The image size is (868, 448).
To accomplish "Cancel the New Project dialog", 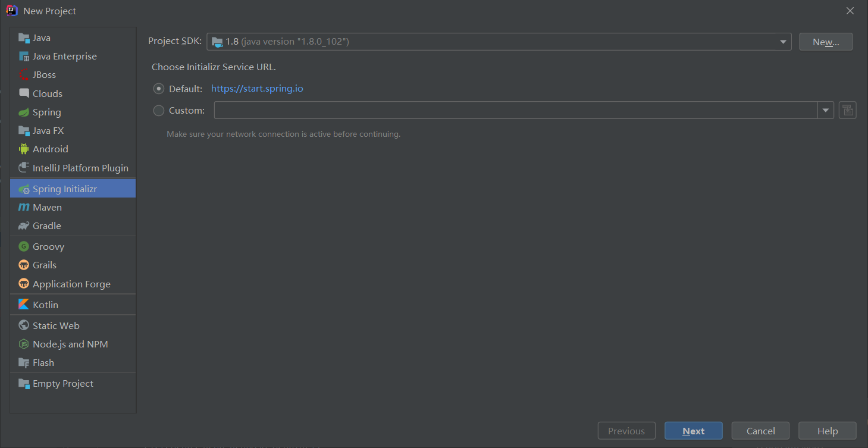I will (x=761, y=431).
